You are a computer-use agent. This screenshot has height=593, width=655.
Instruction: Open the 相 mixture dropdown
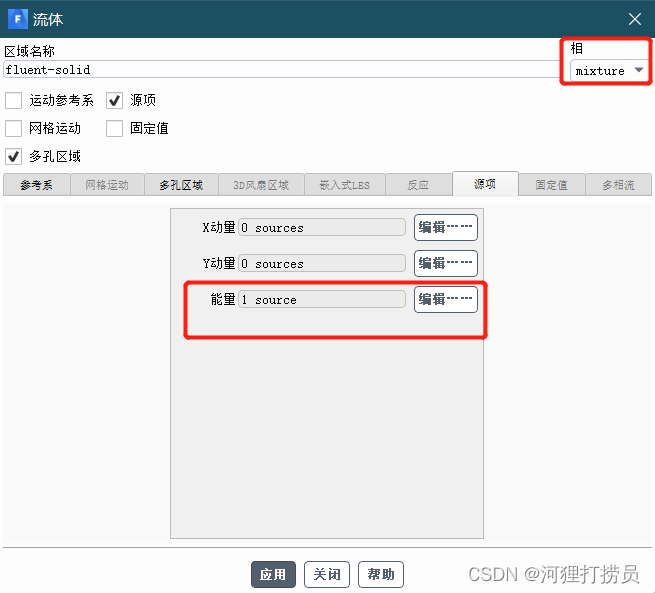tap(610, 71)
